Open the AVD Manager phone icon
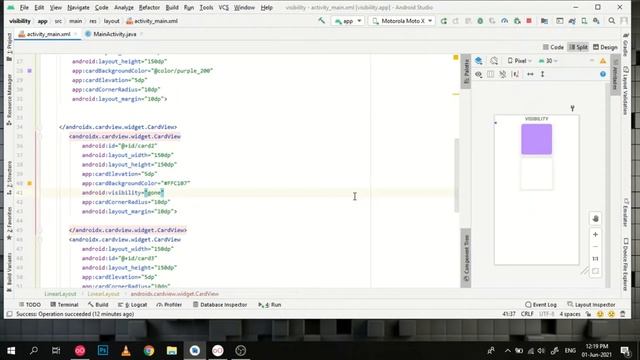The image size is (640, 360). (584, 21)
